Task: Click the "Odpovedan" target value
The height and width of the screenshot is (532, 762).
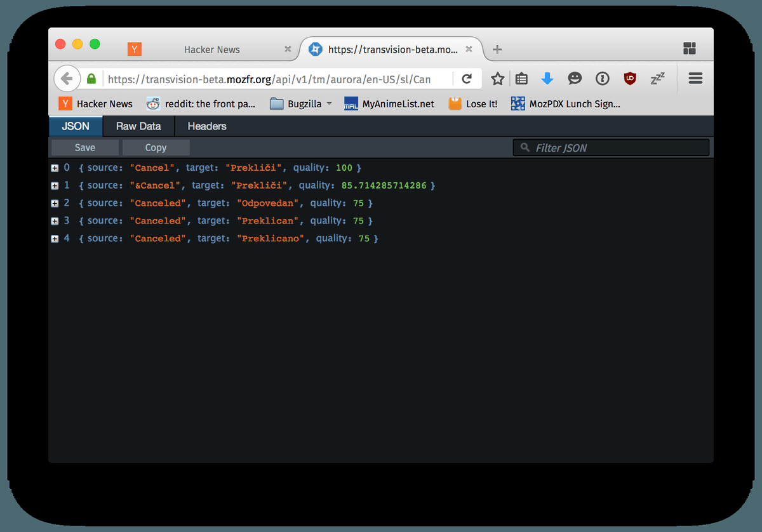Action: tap(267, 203)
